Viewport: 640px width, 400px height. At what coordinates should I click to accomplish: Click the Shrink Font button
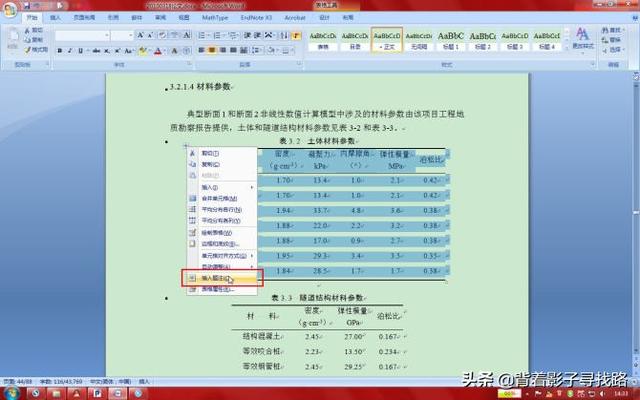click(x=150, y=36)
